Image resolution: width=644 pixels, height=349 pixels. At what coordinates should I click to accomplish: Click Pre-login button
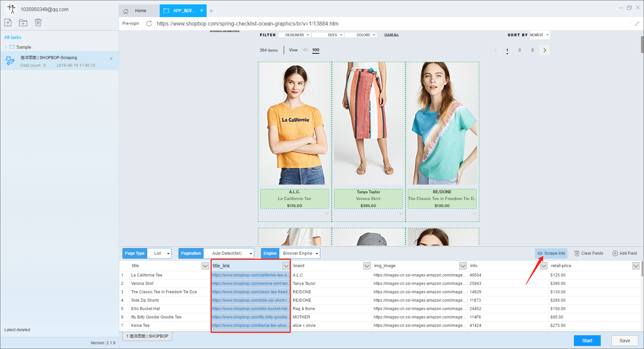131,23
